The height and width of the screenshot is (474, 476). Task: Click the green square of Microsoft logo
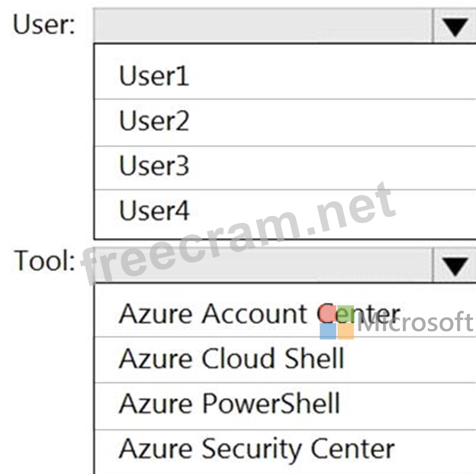click(346, 313)
